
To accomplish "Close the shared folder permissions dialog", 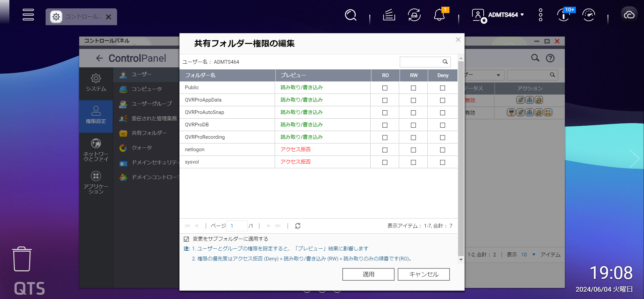I will click(458, 40).
